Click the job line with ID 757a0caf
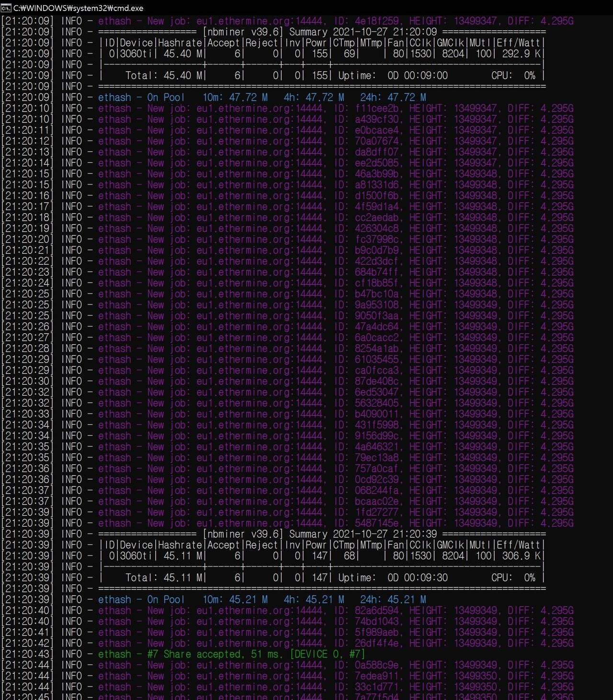 tap(287, 469)
